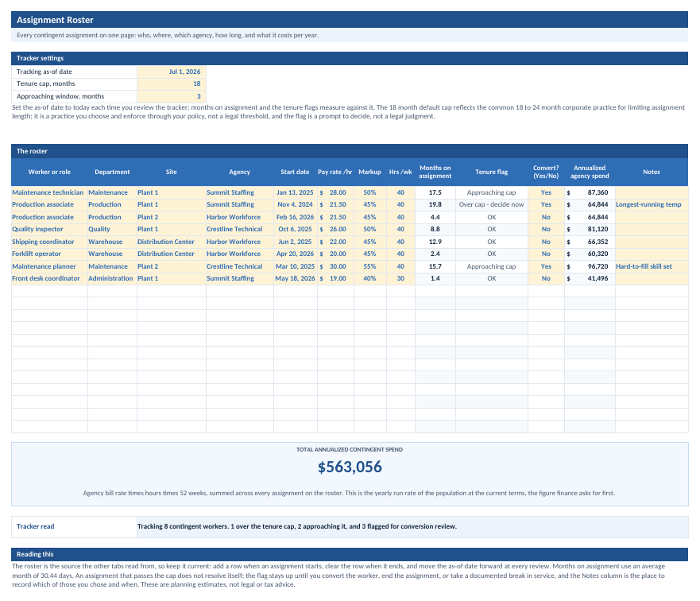Click the Worker or role column header
The height and width of the screenshot is (601, 700).
(49, 172)
